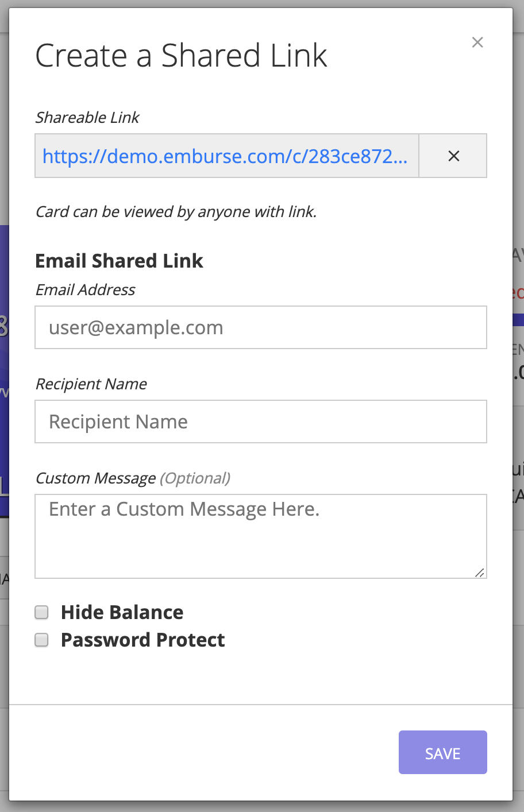Screen dimensions: 524x812
Task: Clear the shareable link with X button
Action: (x=453, y=156)
